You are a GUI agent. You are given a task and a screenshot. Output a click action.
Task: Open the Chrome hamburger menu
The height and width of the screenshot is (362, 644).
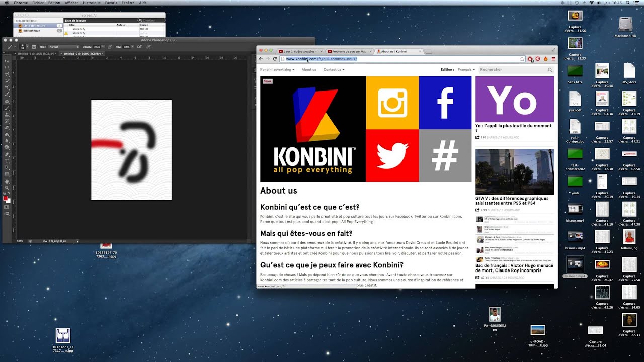pyautogui.click(x=553, y=59)
